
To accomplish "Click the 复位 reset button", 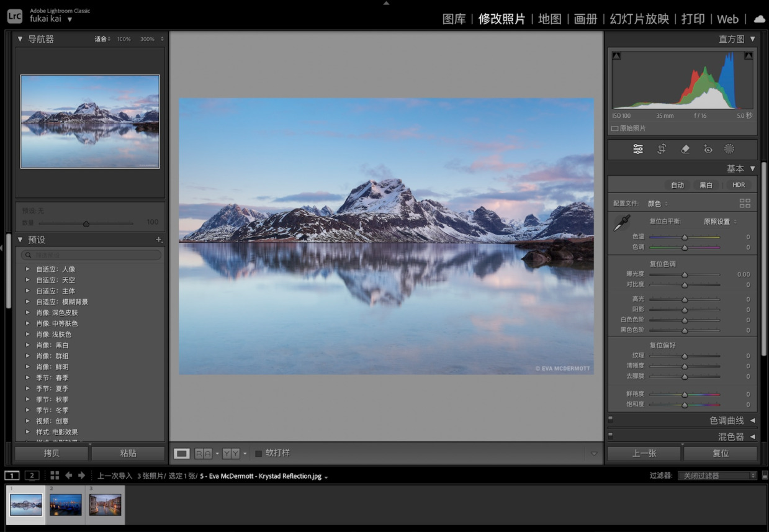I will click(721, 454).
